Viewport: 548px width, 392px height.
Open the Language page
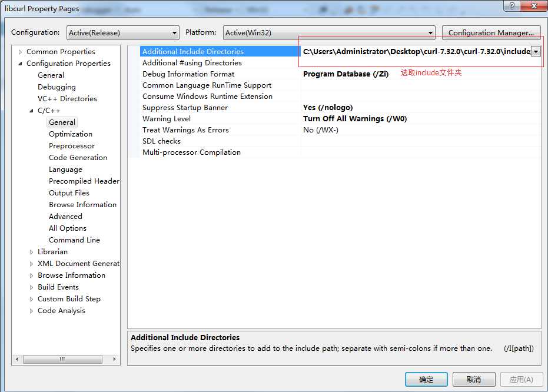[65, 170]
